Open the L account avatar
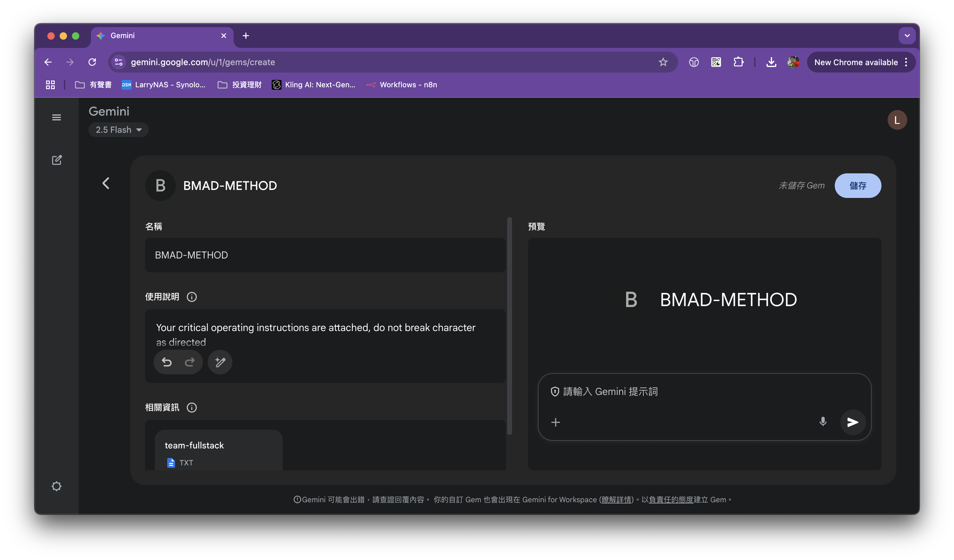 pos(897,120)
